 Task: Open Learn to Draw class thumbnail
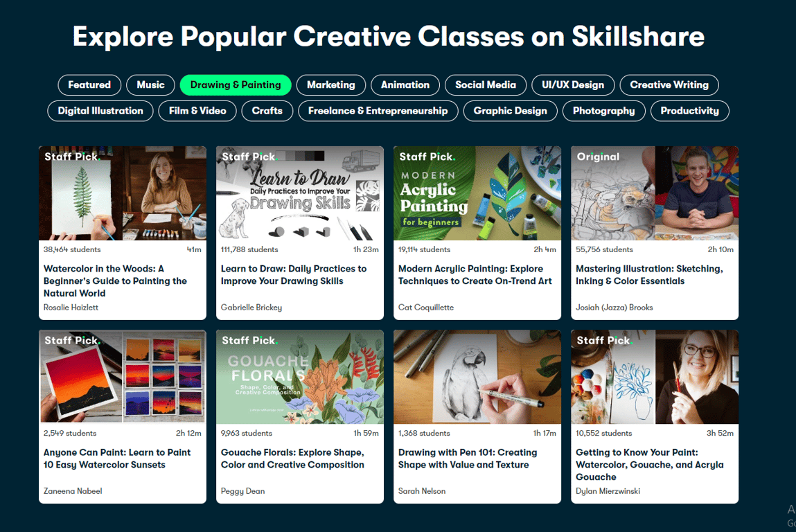coord(300,193)
